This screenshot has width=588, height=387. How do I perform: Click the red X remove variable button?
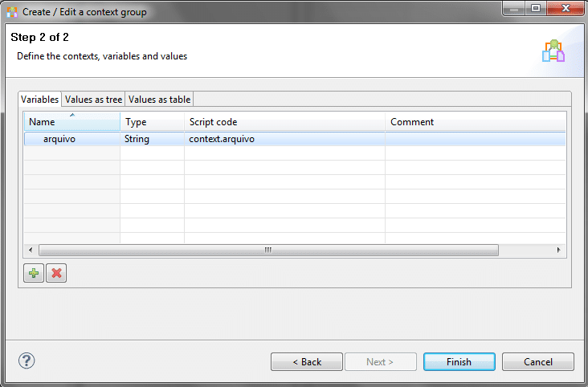click(x=56, y=274)
